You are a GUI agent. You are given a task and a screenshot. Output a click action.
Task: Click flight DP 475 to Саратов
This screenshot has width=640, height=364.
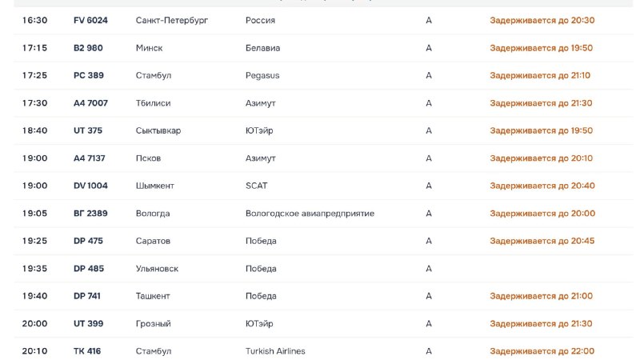323,241
